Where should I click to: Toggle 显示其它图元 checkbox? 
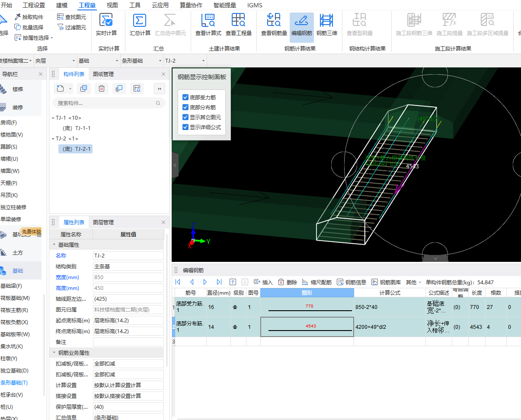click(185, 118)
